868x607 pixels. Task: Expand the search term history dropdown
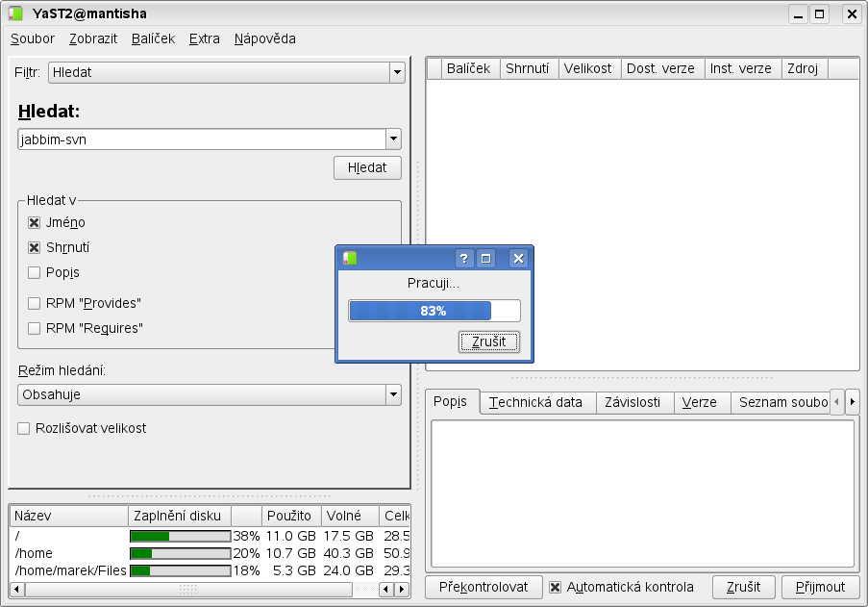393,139
